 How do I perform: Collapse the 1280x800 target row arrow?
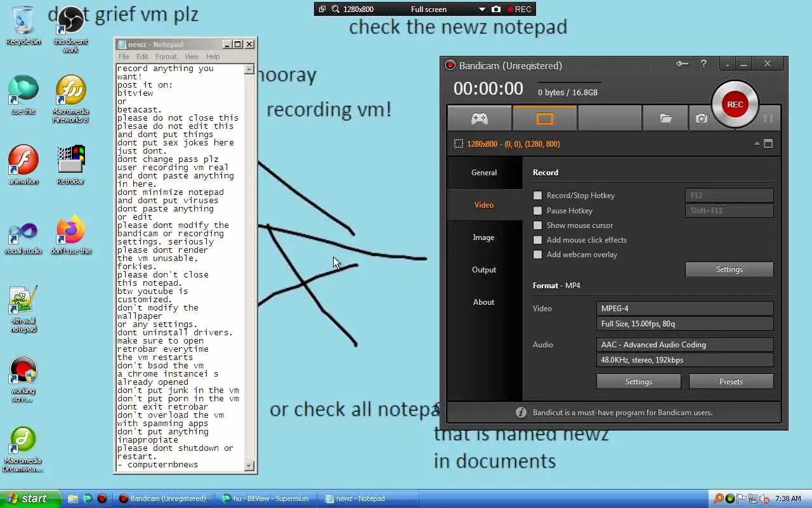pyautogui.click(x=756, y=144)
